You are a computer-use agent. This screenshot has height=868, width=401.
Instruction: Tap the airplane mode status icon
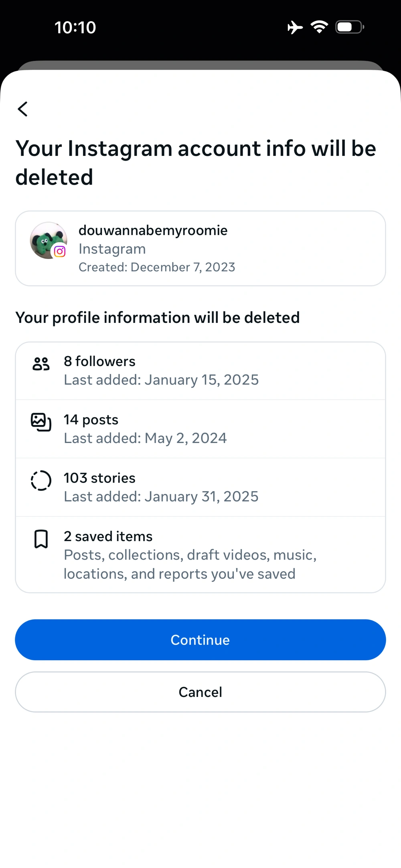(295, 27)
